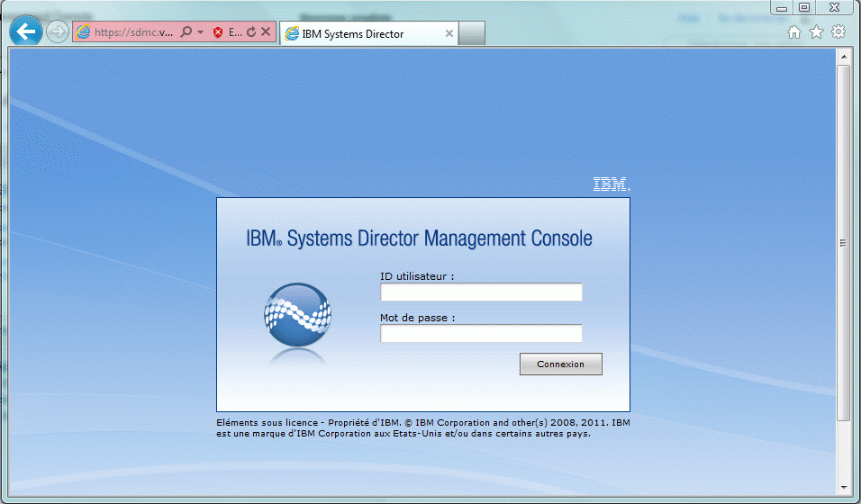Click the vertical scrollbar thumb
861x504 pixels.
[843, 243]
